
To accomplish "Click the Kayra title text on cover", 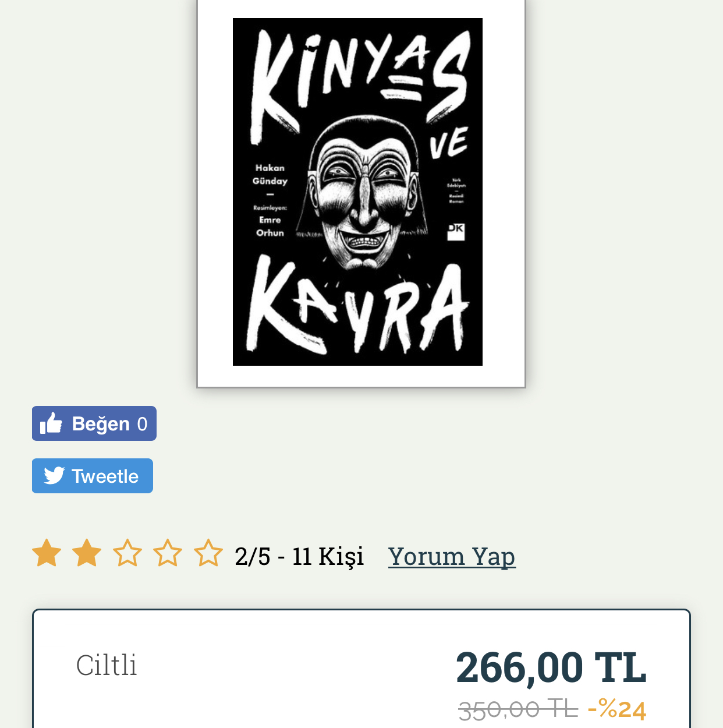I will click(x=358, y=307).
